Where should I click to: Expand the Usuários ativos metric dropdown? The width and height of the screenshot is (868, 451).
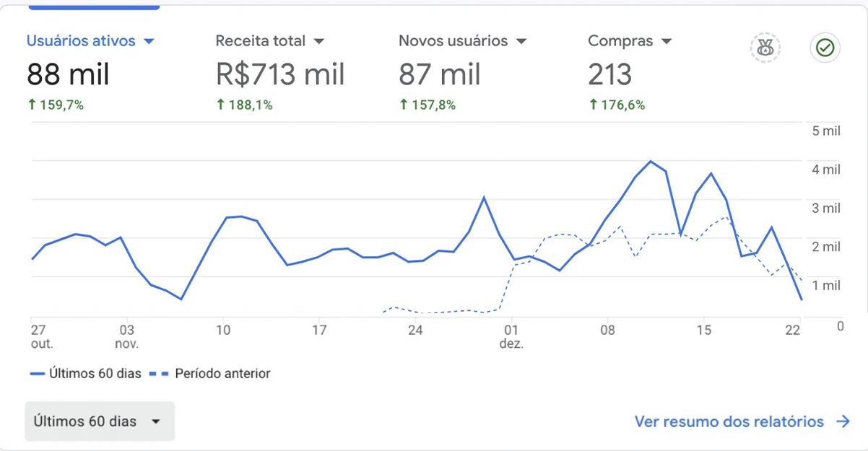tap(149, 42)
